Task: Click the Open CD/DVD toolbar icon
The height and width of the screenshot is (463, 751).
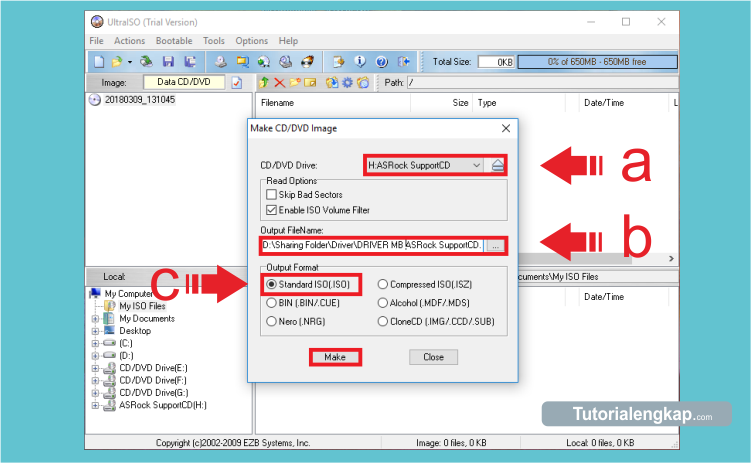Action: point(146,61)
